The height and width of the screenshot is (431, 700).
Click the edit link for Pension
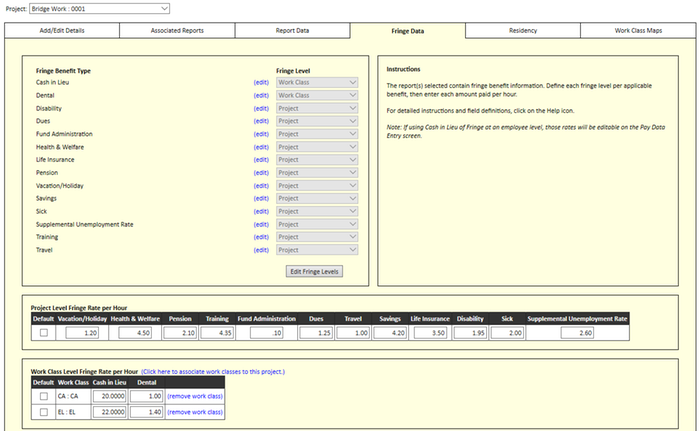[x=262, y=173]
